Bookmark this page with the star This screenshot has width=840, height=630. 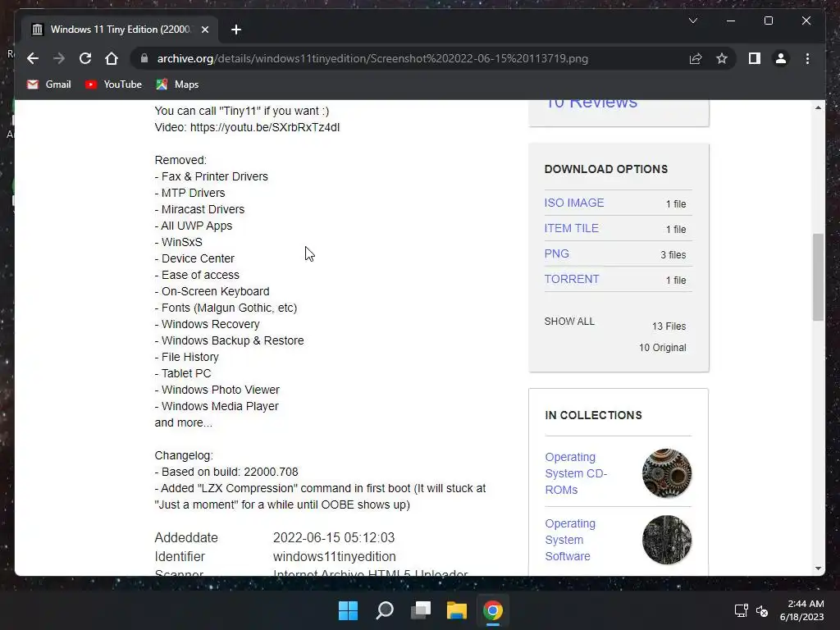click(722, 58)
